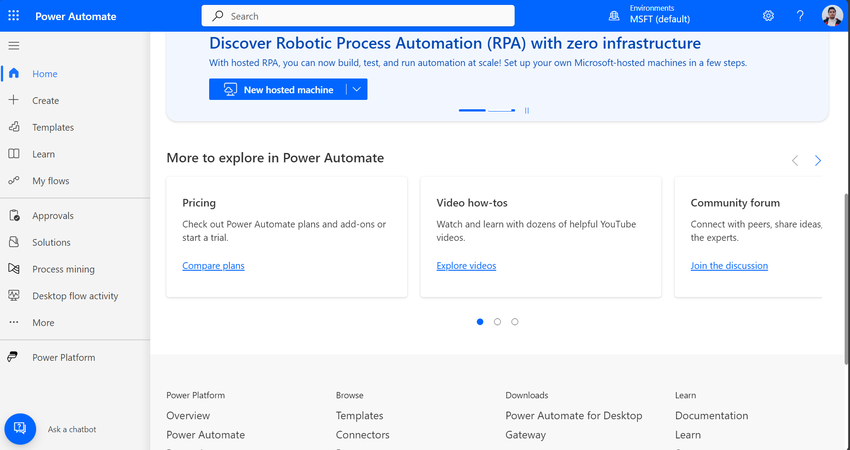
Task: Open the Help question mark icon
Action: pyautogui.click(x=800, y=16)
